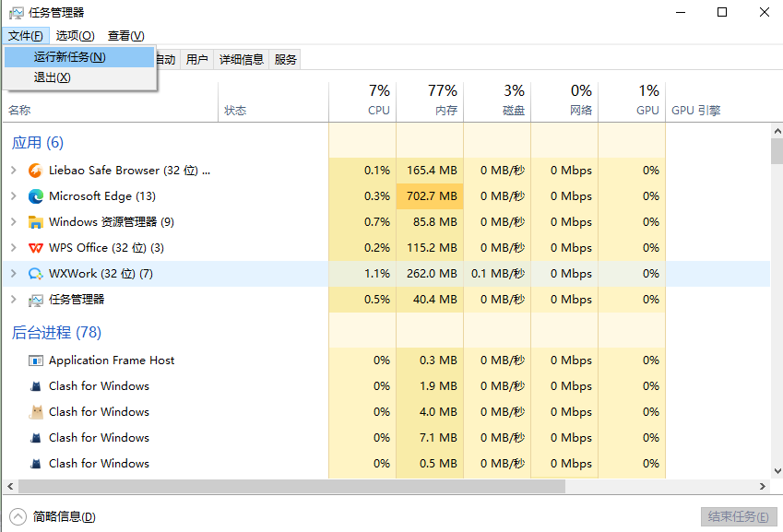
Task: Click the Liebao Safe Browser icon
Action: 36,171
